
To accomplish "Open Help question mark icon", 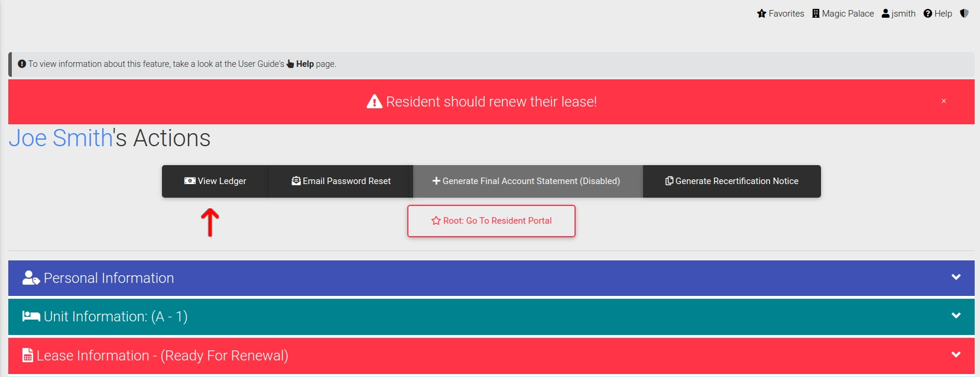I will 927,13.
